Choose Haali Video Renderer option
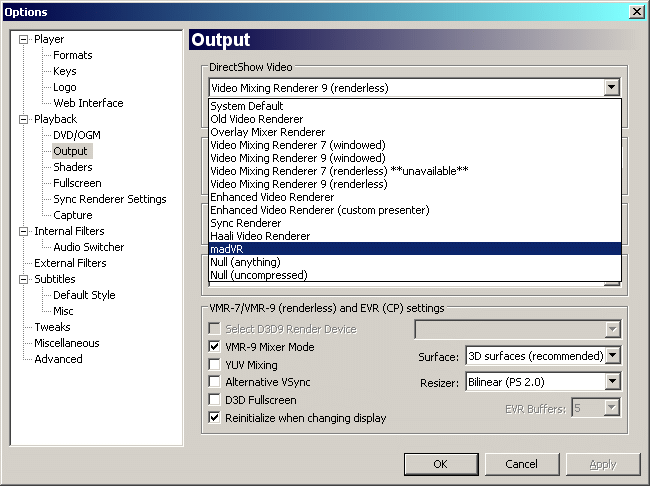The width and height of the screenshot is (650, 486). pos(415,236)
